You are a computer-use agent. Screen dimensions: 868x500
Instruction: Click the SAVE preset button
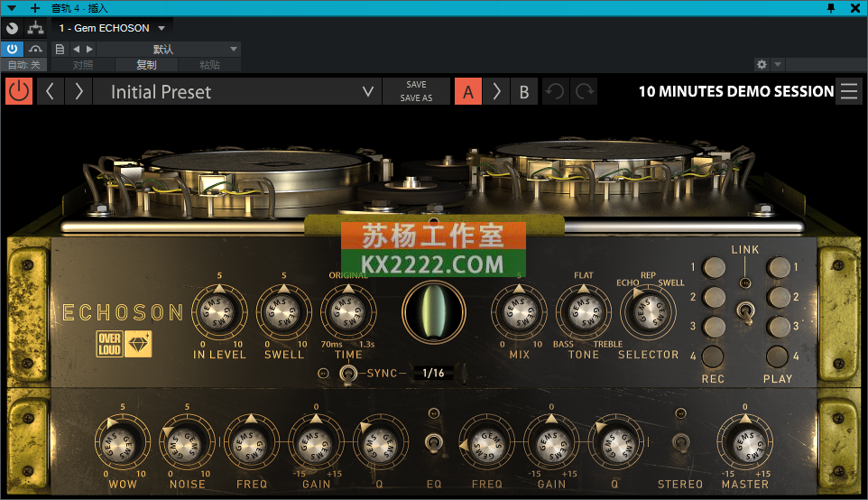coord(416,85)
